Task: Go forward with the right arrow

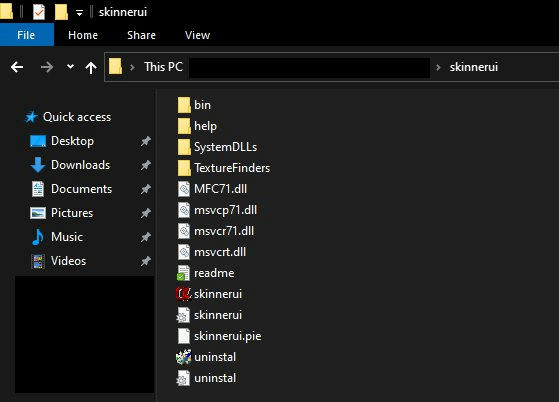Action: (47, 67)
